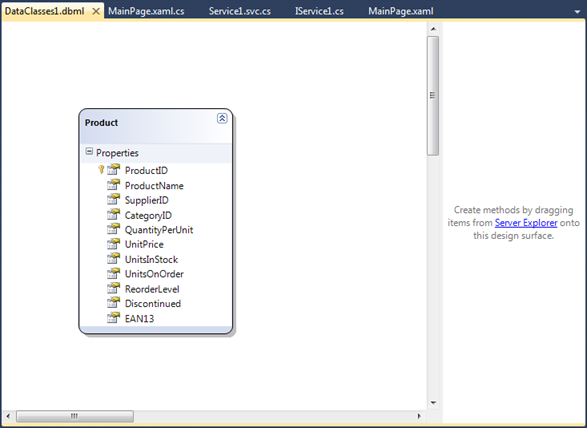Select the Product entity title
Screen dimensions: 587x428
tap(101, 122)
